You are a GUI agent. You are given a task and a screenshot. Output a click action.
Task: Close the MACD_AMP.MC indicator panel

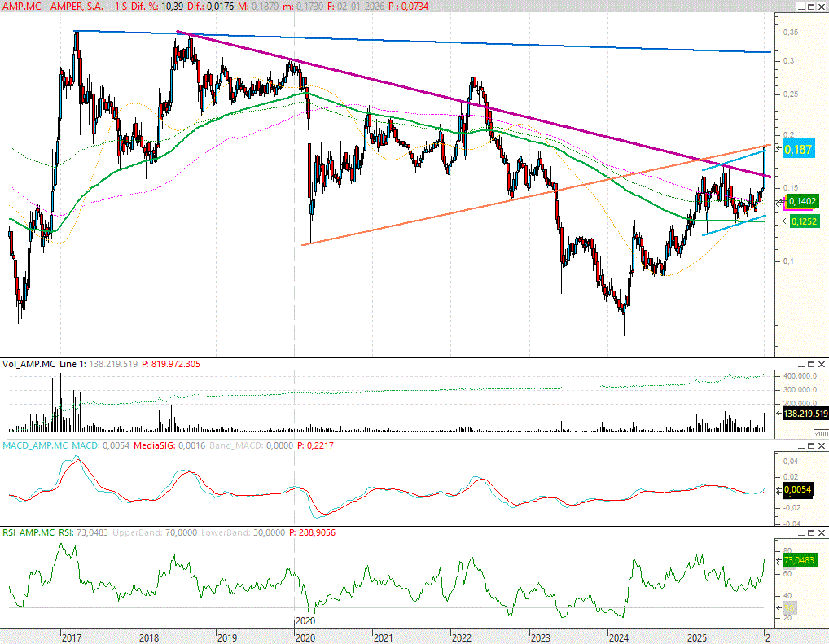[x=821, y=445]
